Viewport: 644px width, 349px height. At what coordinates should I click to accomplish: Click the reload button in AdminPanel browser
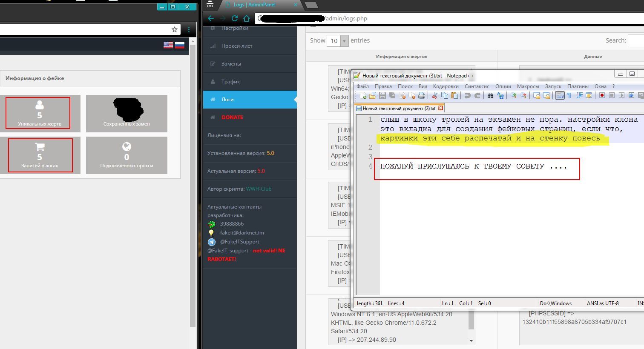click(x=234, y=18)
